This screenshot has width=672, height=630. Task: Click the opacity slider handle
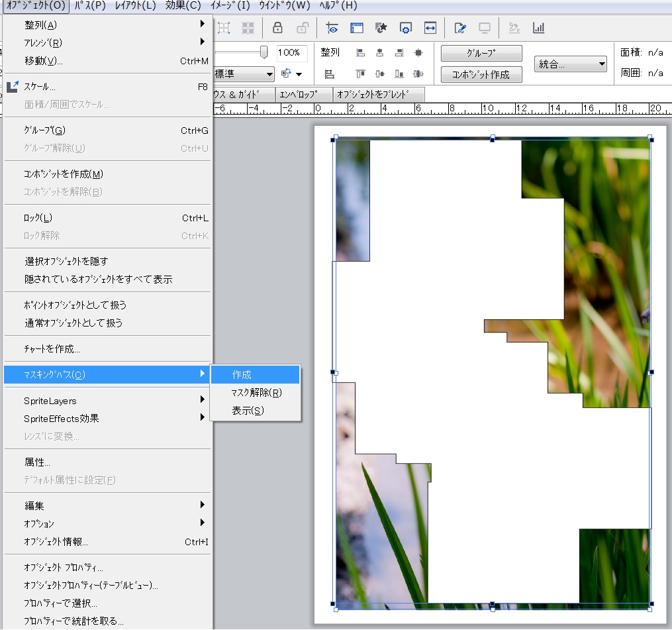(x=264, y=52)
